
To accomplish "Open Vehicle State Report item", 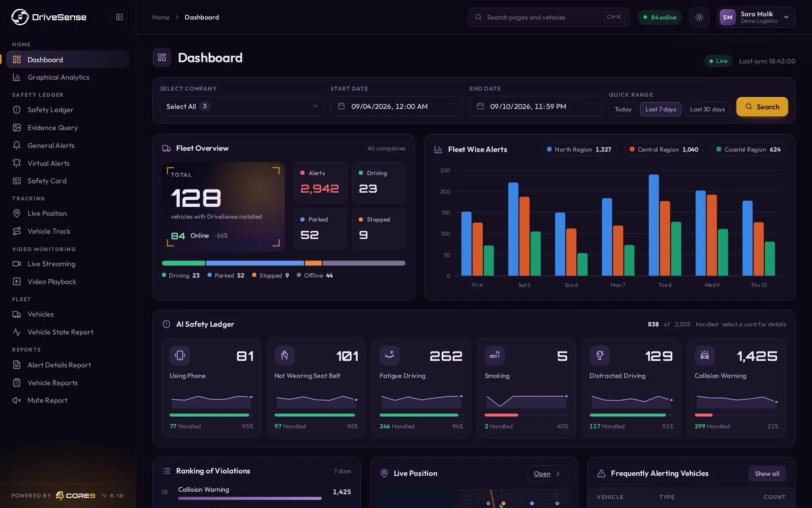I will click(x=68, y=332).
